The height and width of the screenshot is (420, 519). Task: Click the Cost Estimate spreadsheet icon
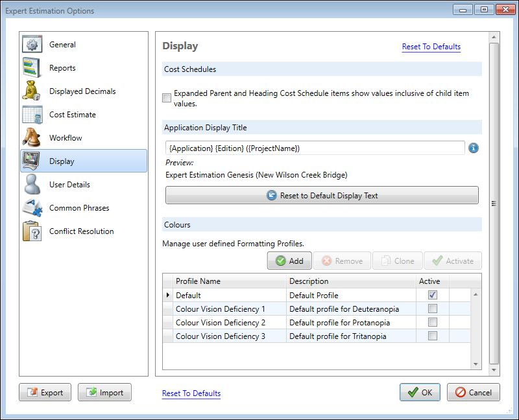[32, 115]
